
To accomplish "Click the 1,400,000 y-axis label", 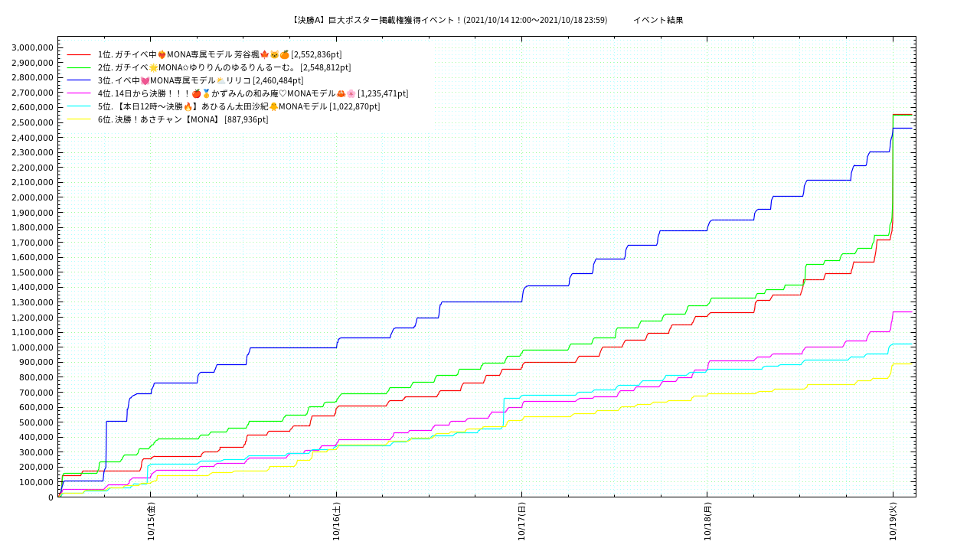I will 33,287.
